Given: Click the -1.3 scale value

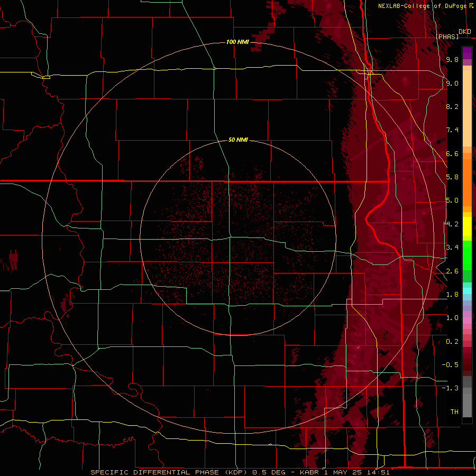Looking at the screenshot, I should pos(450,388).
